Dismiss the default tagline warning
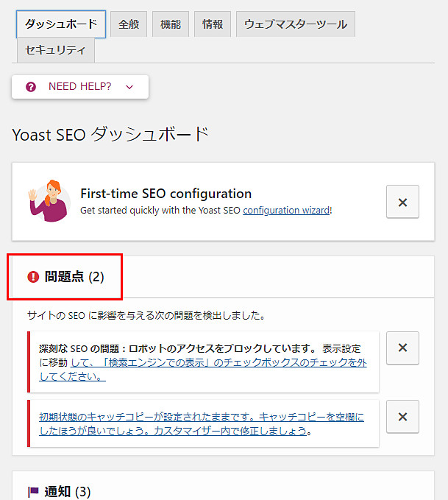The image size is (448, 500). tap(402, 417)
